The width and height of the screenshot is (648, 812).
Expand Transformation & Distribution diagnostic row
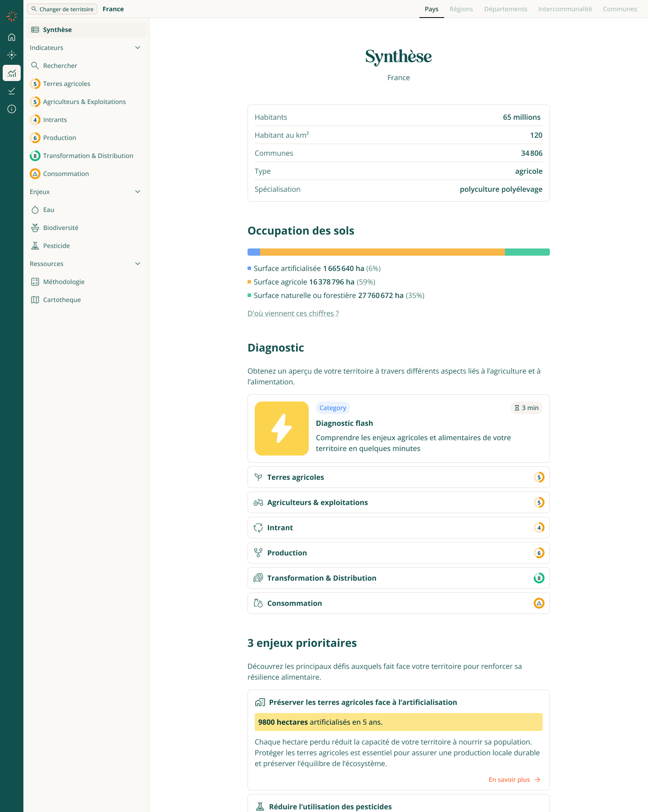tap(398, 578)
